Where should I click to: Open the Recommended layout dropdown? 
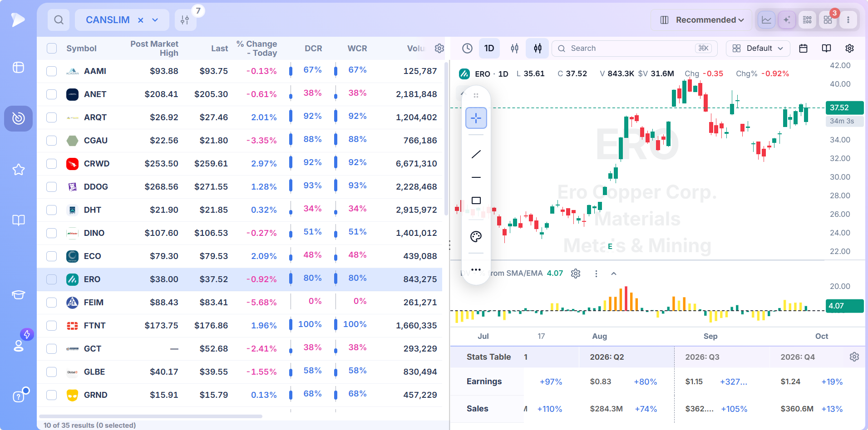[x=701, y=20]
